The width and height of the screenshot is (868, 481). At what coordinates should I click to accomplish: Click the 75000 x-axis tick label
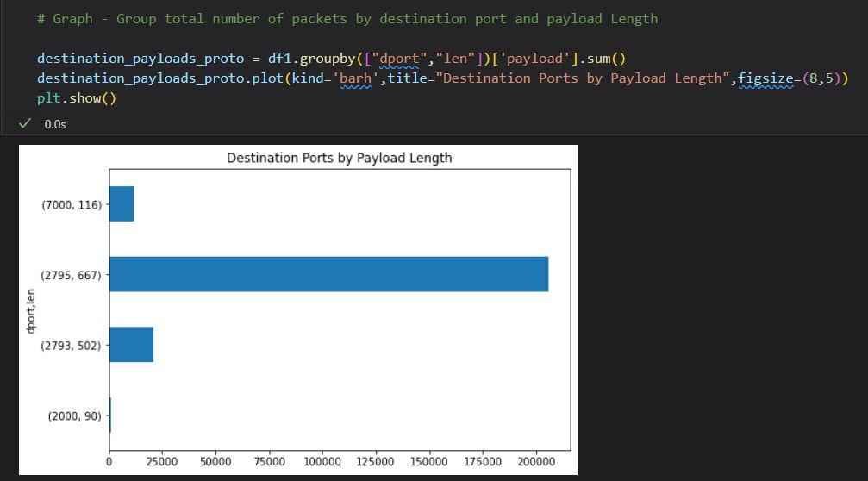tap(269, 462)
